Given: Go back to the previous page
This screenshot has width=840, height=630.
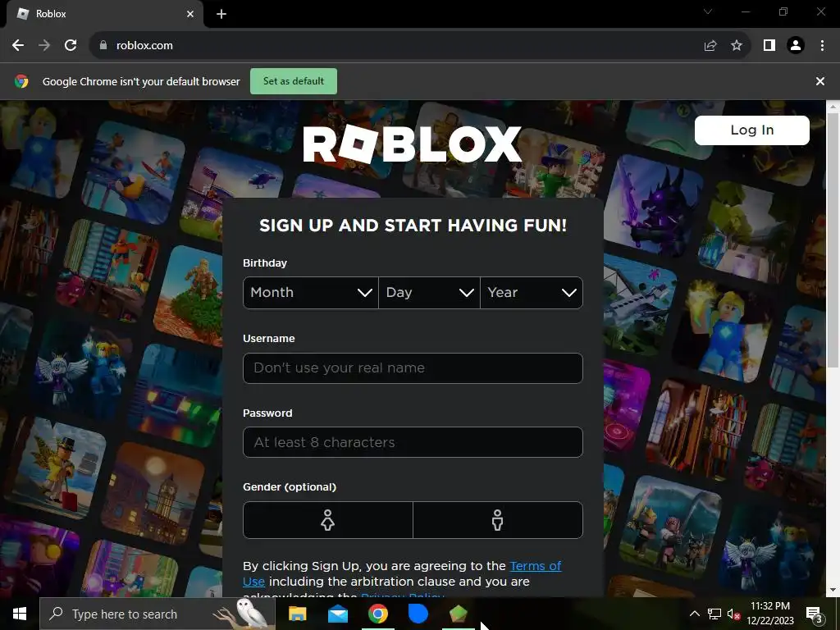Looking at the screenshot, I should pyautogui.click(x=18, y=46).
